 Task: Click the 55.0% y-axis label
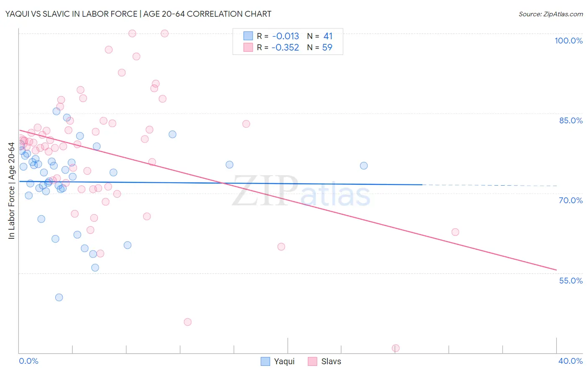click(571, 281)
